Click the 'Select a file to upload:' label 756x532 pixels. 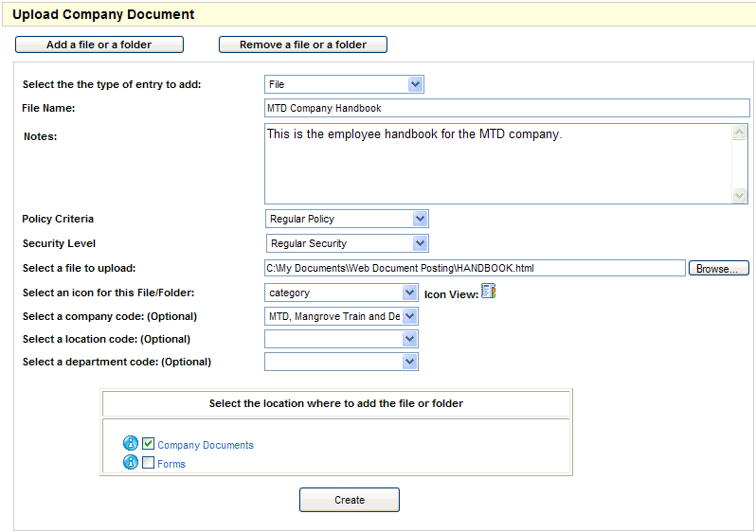pyautogui.click(x=79, y=268)
